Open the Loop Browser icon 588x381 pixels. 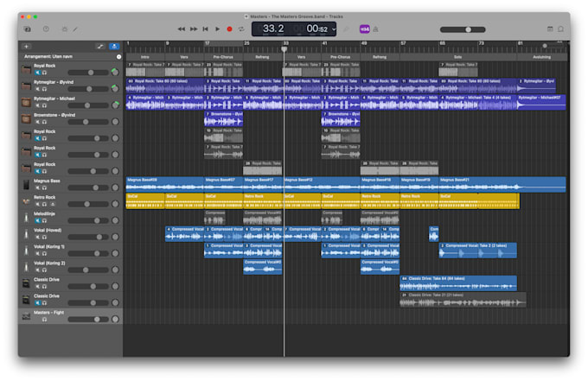click(x=560, y=29)
